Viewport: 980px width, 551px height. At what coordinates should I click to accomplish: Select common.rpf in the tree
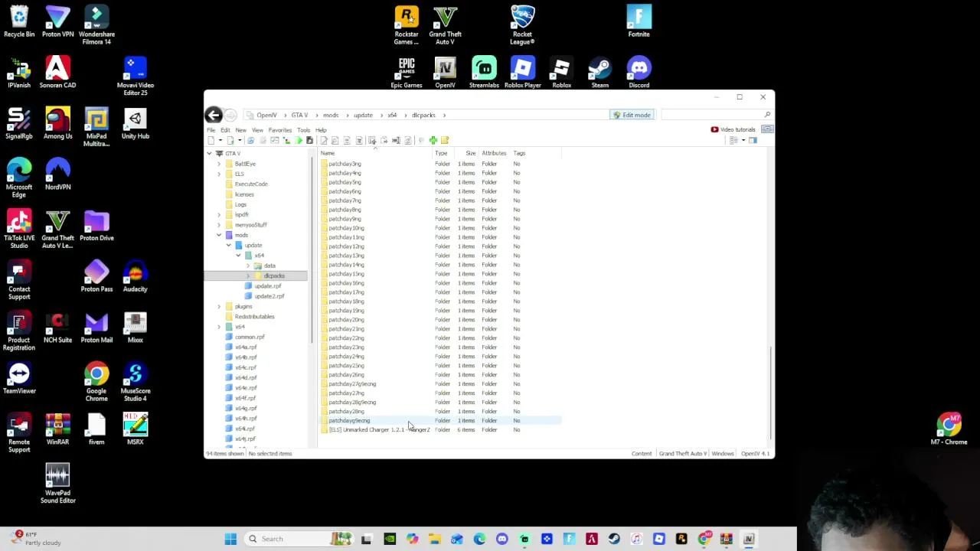point(250,337)
